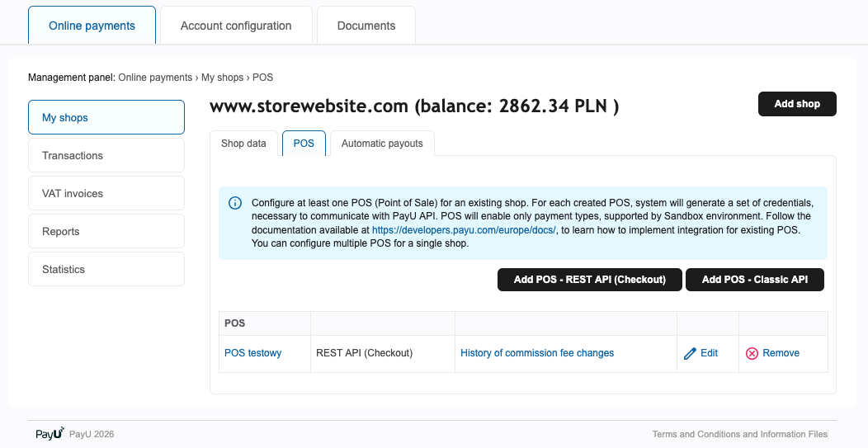Open History of commission fee changes link

click(537, 353)
